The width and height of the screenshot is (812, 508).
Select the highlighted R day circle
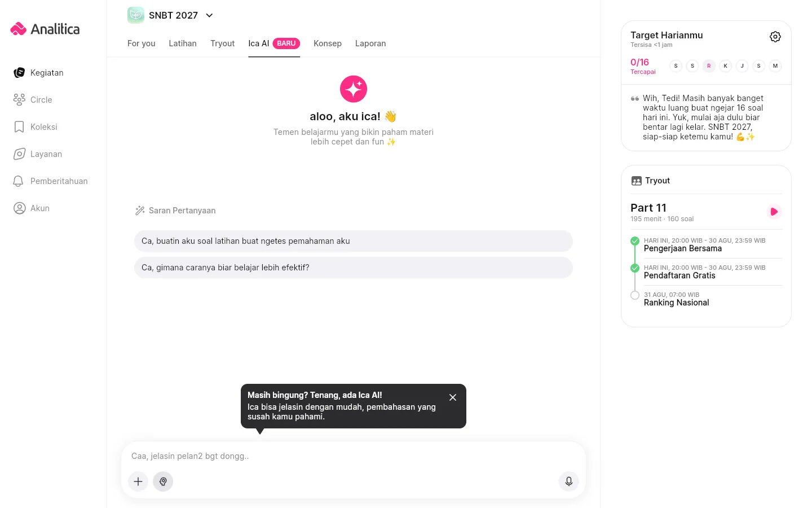(x=709, y=66)
